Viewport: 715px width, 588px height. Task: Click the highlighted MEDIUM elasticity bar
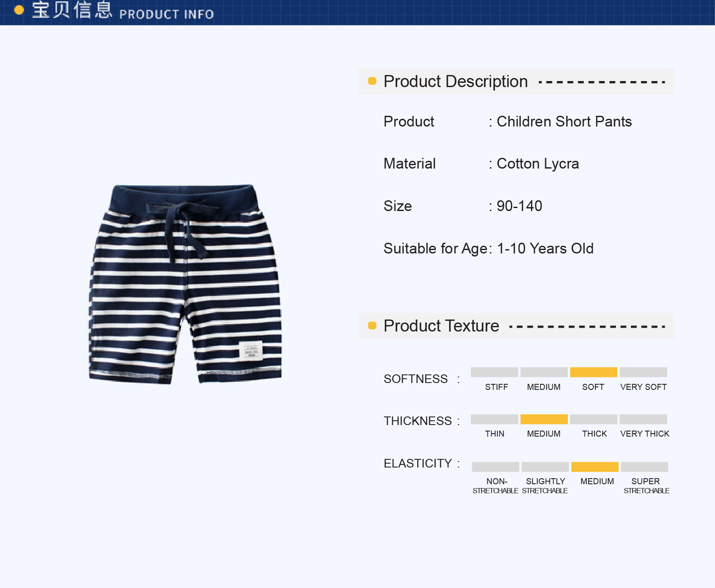pos(595,467)
